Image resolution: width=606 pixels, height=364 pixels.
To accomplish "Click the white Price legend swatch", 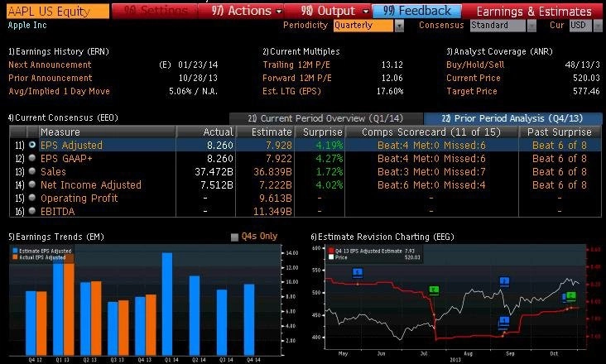I will 331,257.
